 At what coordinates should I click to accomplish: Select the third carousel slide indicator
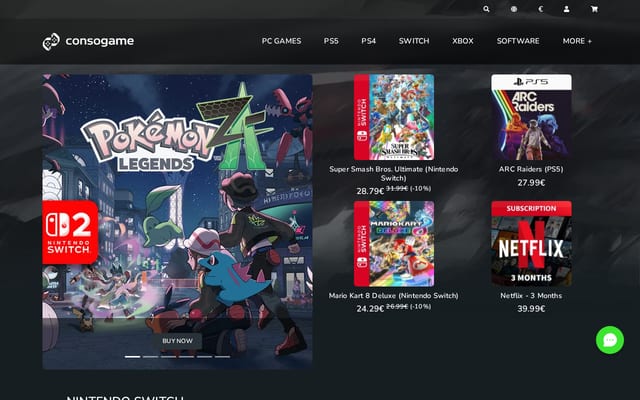tap(168, 357)
